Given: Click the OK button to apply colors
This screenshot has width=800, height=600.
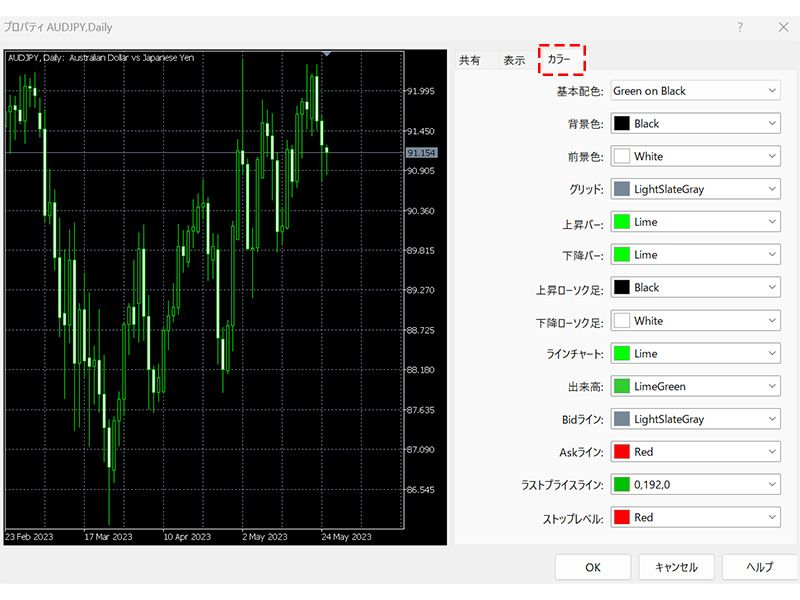Looking at the screenshot, I should tap(593, 567).
